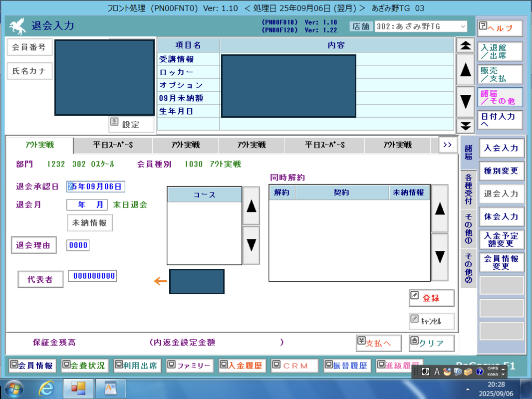Open 入金履歴 payment history
Image resolution: width=532 pixels, height=399 pixels.
[x=242, y=366]
